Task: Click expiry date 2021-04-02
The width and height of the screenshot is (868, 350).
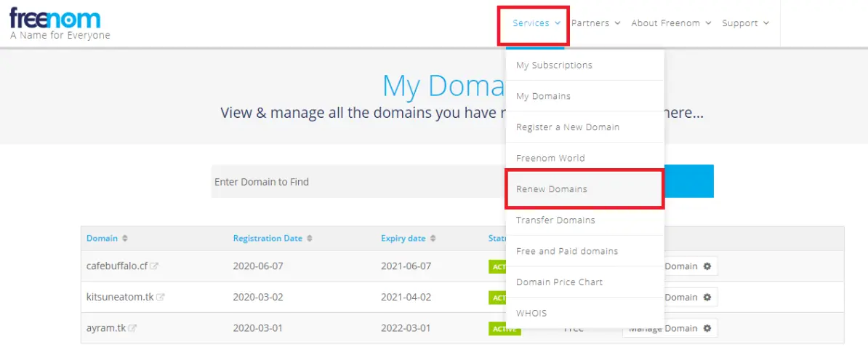Action: [406, 297]
